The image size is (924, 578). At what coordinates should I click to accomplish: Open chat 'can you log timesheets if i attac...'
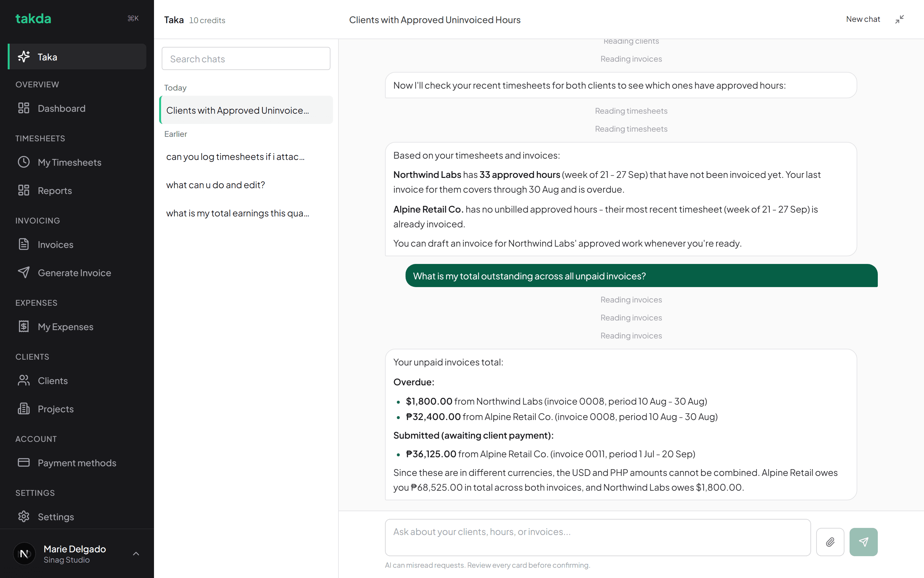coord(246,157)
